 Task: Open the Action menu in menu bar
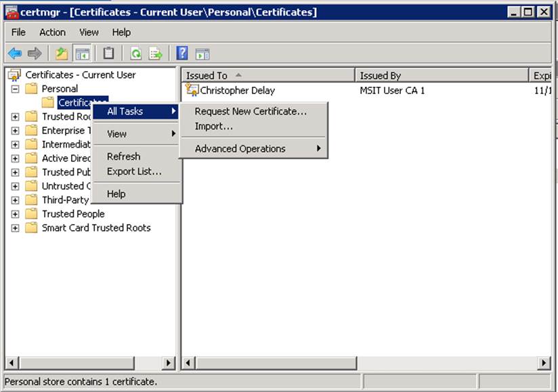coord(52,32)
